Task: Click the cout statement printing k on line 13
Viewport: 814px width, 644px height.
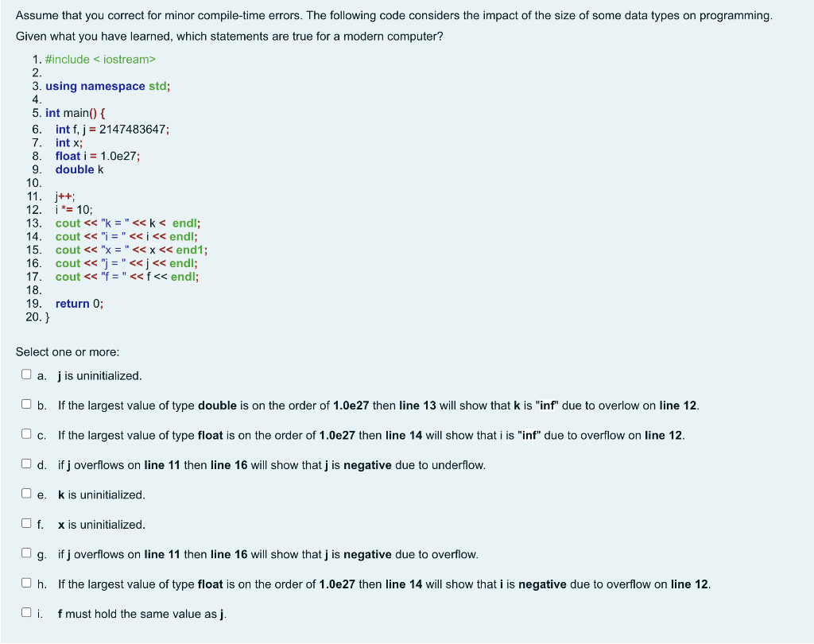Action: [127, 223]
